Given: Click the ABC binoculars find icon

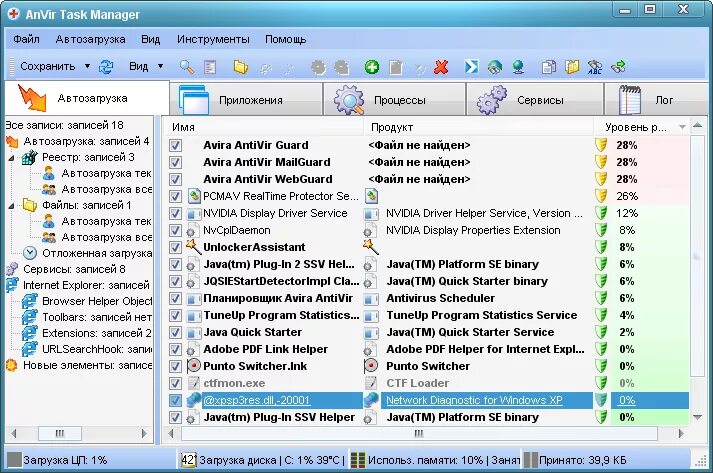Looking at the screenshot, I should [x=594, y=67].
